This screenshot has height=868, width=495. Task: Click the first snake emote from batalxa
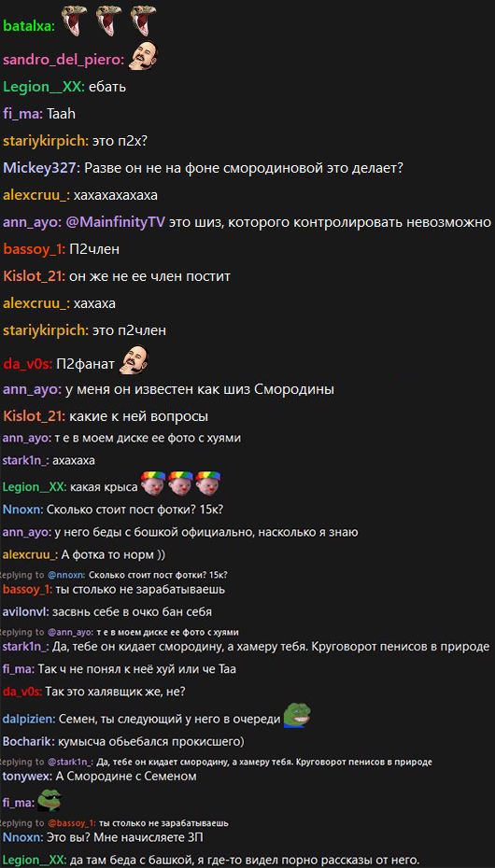(x=73, y=21)
